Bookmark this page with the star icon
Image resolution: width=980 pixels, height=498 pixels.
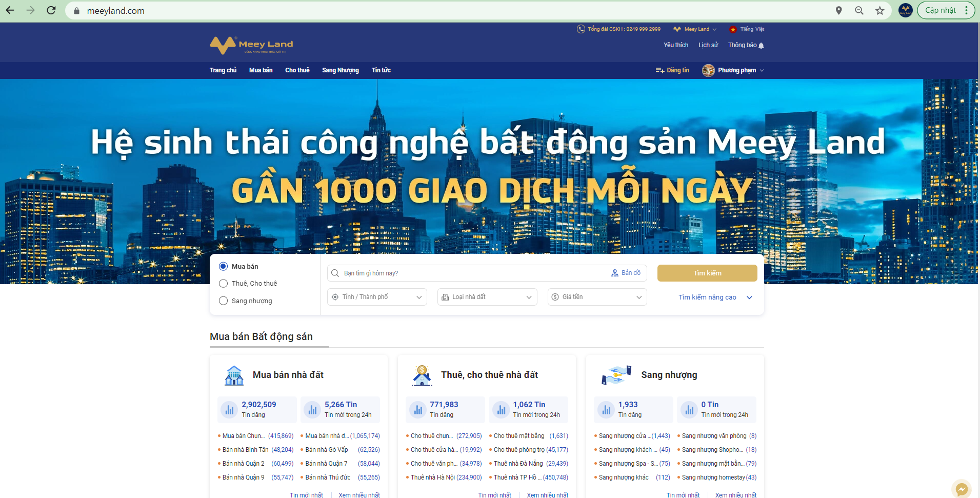(880, 10)
